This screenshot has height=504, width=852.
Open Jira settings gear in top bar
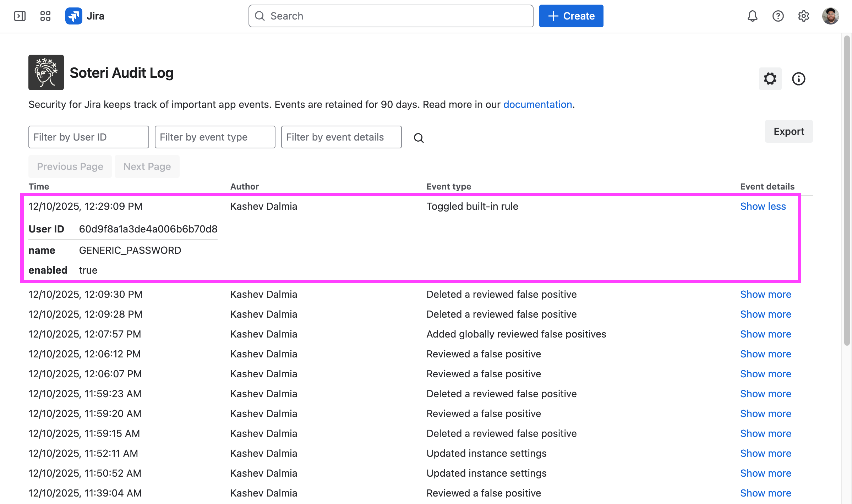803,16
